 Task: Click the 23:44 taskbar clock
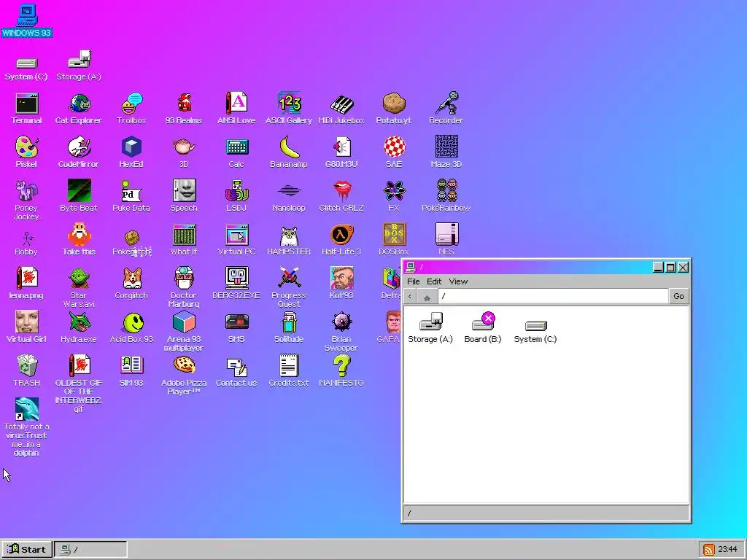tap(727, 550)
